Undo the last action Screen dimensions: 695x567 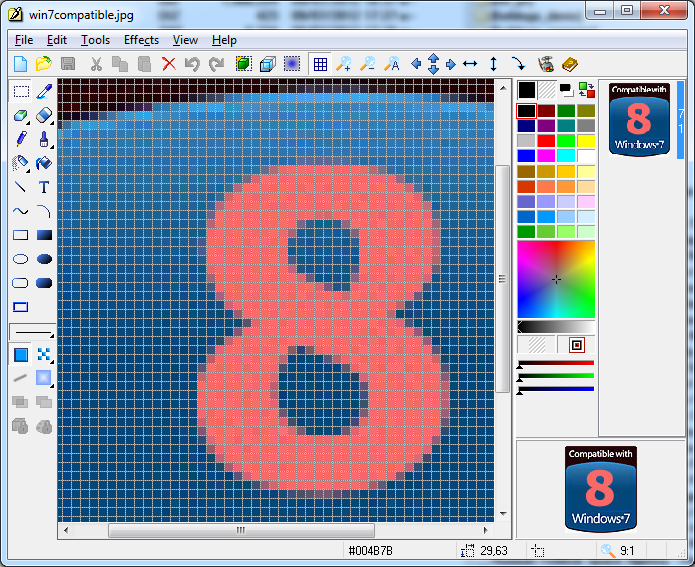click(x=192, y=64)
